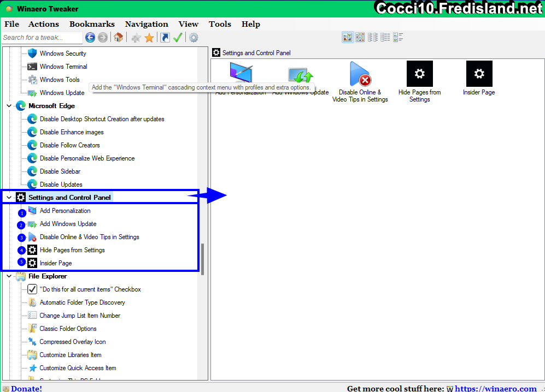Select Insider Page in the tree
This screenshot has height=392, width=545.
click(56, 263)
